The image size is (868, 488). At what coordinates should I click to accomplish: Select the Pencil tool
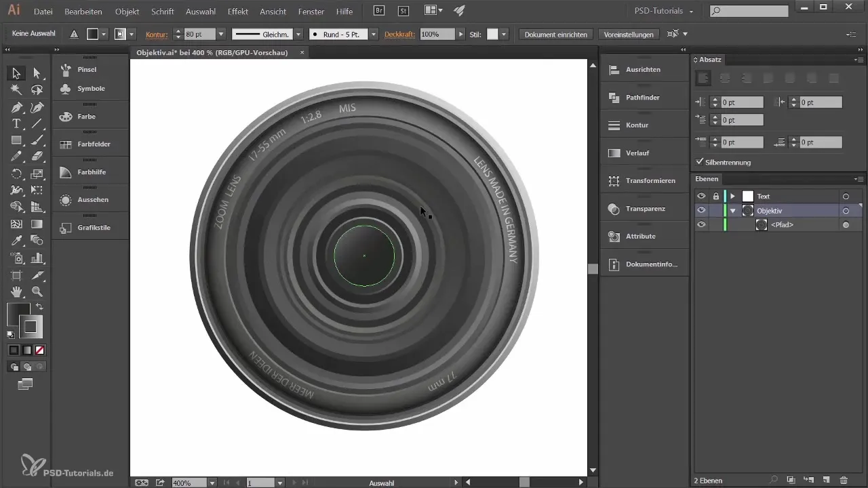coord(16,157)
